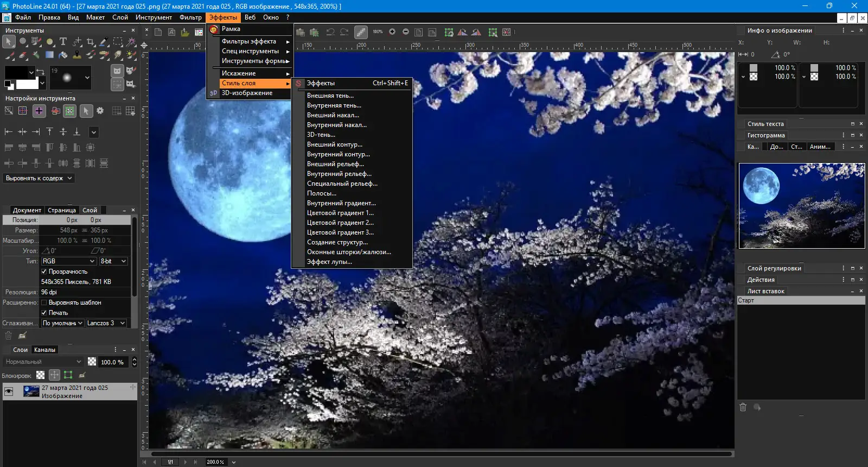Choose Внешняя тень… from the submenu
Viewport: 868px width, 467px height.
click(x=330, y=96)
